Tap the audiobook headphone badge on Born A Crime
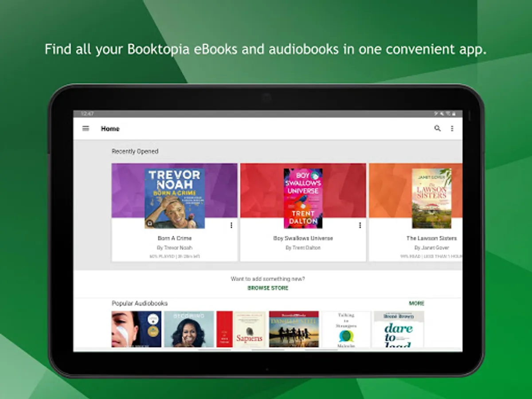532x399 pixels. click(x=150, y=223)
